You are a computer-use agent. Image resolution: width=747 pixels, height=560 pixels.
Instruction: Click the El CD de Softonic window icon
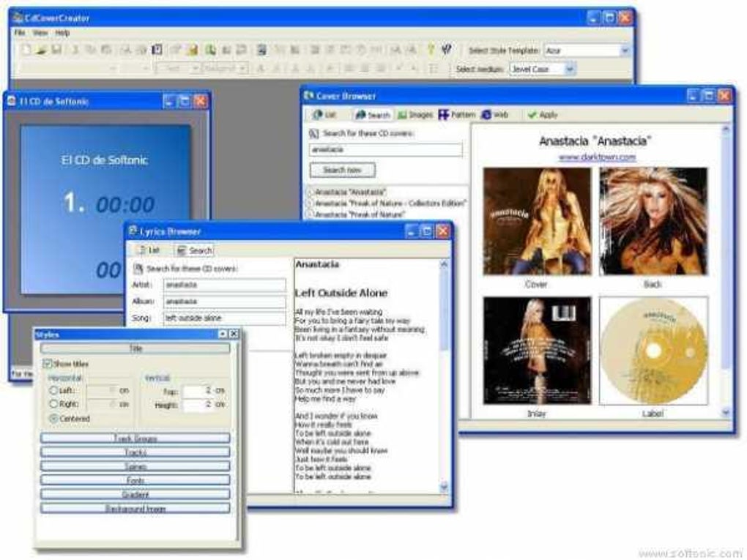coord(12,101)
